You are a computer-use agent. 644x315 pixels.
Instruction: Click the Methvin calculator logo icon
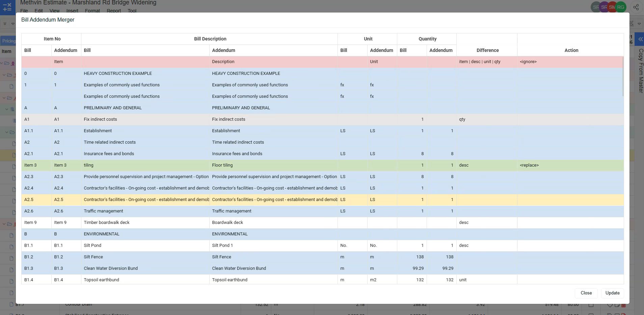point(7,7)
